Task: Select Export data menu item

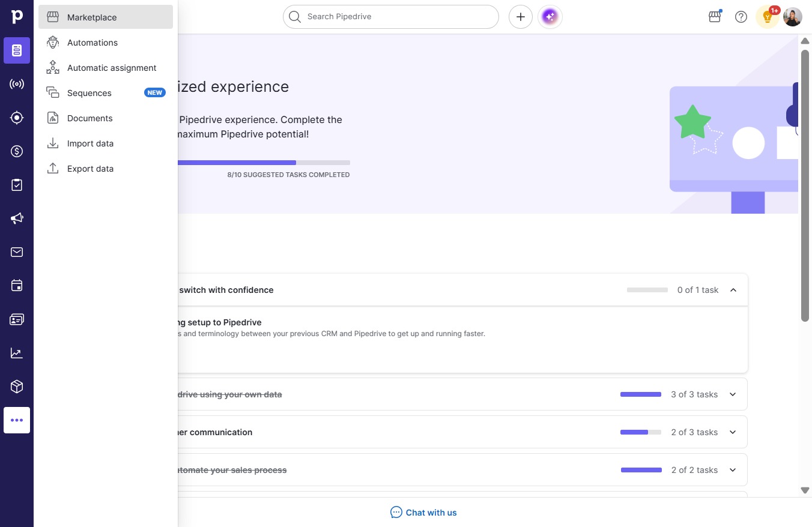Action: click(106, 169)
